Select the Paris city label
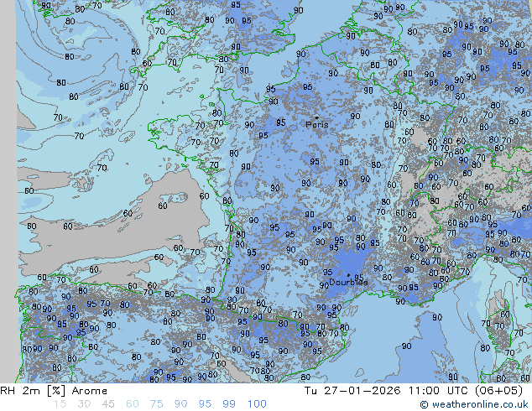This screenshot has width=532, height=411. click(317, 125)
